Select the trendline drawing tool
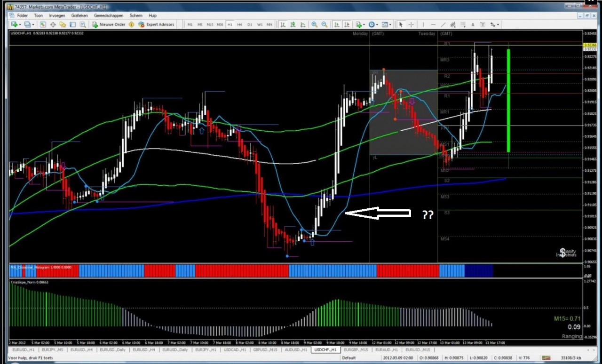The image size is (602, 364). (443, 24)
